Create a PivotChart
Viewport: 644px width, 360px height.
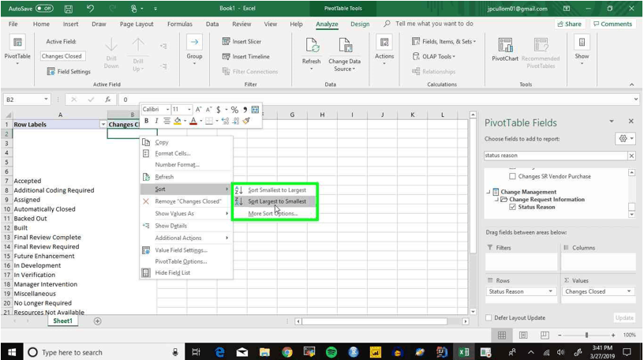pyautogui.click(x=505, y=50)
